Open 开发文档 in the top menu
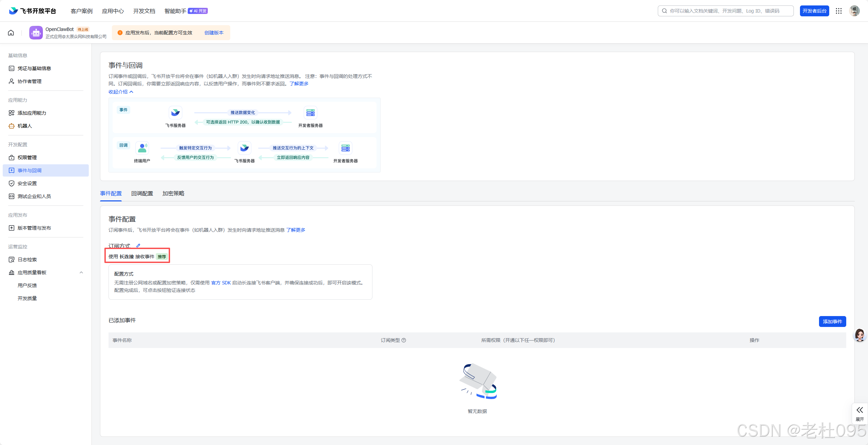Screen dimensions: 868x445 (x=144, y=11)
